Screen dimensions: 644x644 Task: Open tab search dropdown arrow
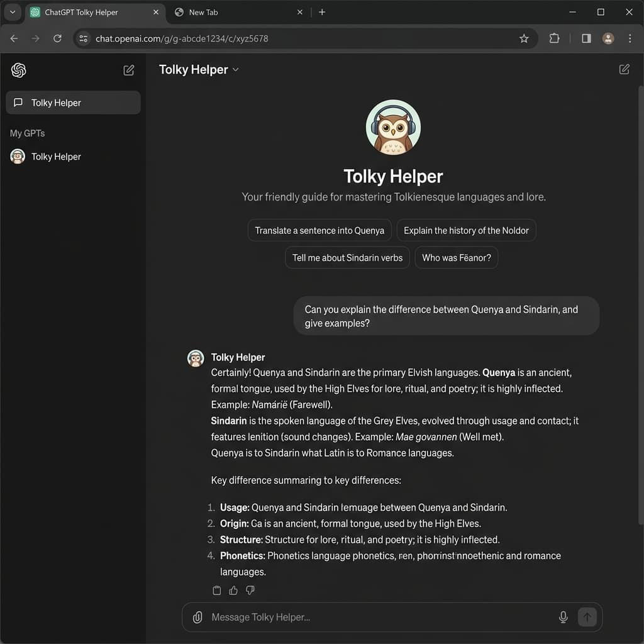pos(13,12)
